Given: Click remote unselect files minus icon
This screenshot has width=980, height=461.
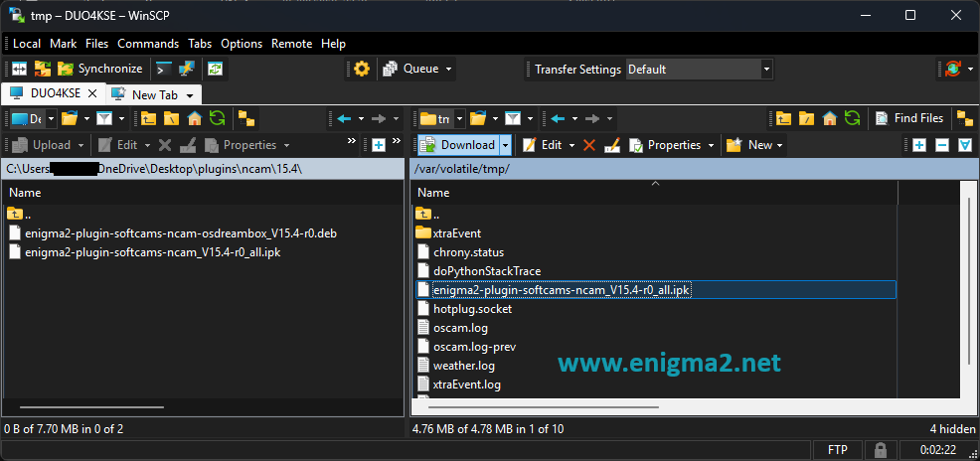Looking at the screenshot, I should click(x=942, y=145).
